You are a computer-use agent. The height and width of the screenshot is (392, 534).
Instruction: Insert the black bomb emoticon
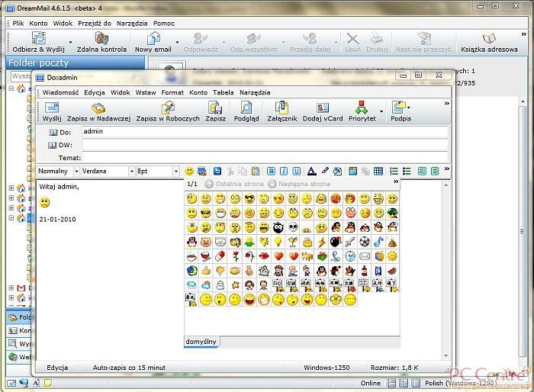coord(336,242)
